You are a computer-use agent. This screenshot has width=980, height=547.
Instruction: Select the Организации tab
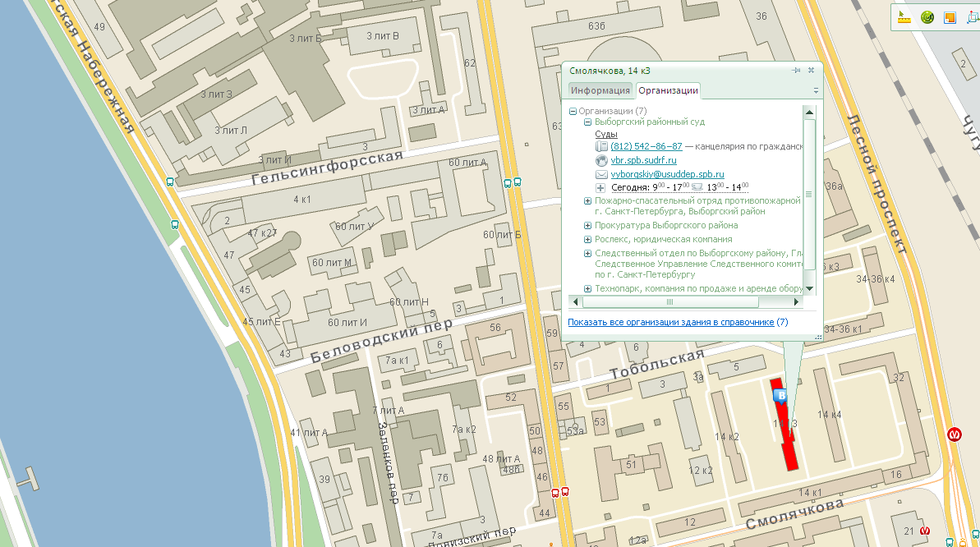pyautogui.click(x=668, y=90)
